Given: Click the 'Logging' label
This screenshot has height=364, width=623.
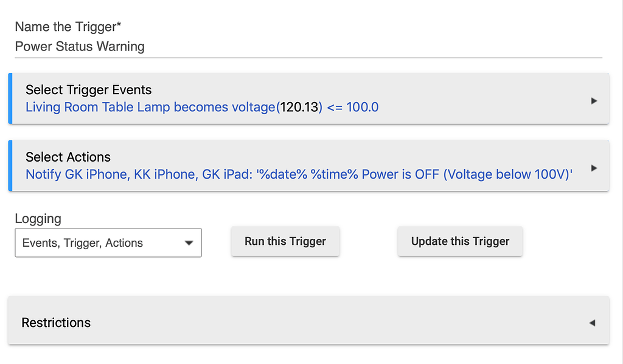Looking at the screenshot, I should [x=38, y=219].
